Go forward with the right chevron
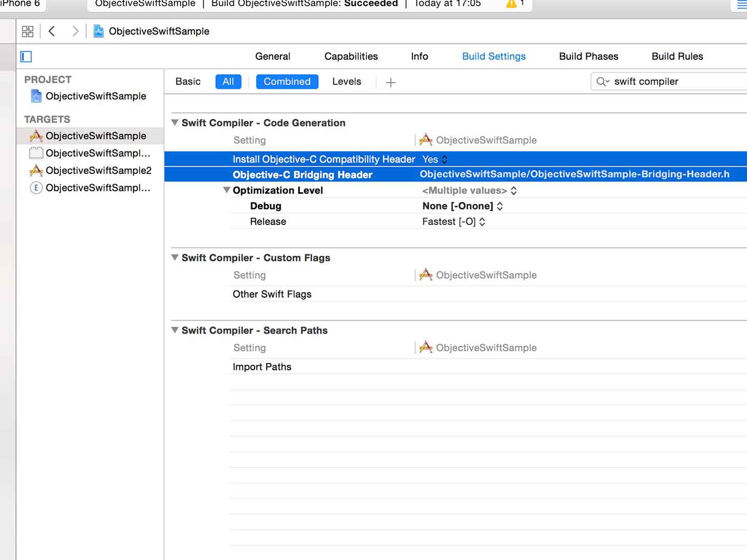 point(75,31)
